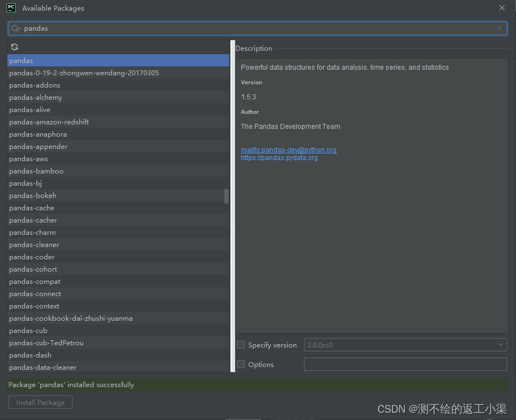Click the search magnifier icon in search field
This screenshot has height=420, width=516.
point(15,28)
